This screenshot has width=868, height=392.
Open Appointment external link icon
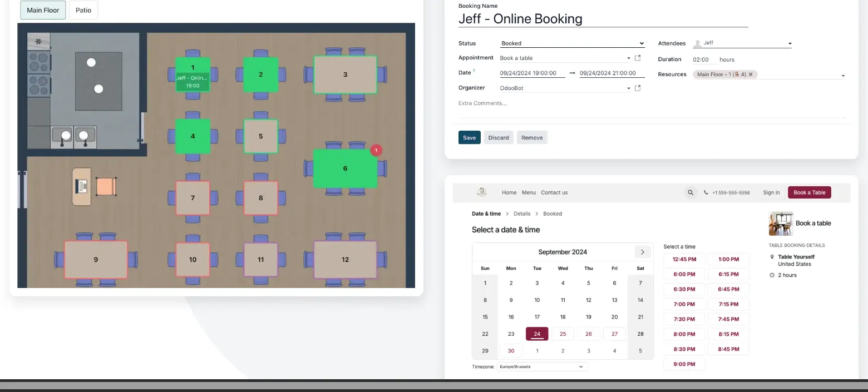[x=638, y=58]
